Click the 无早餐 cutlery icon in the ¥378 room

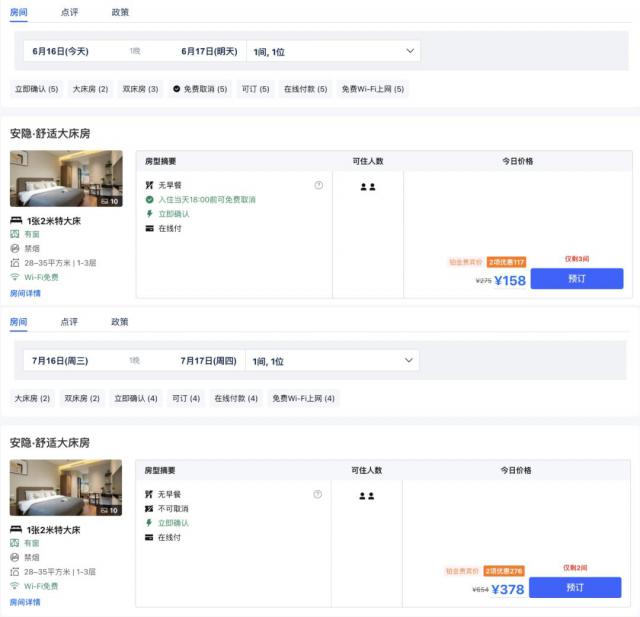click(149, 494)
